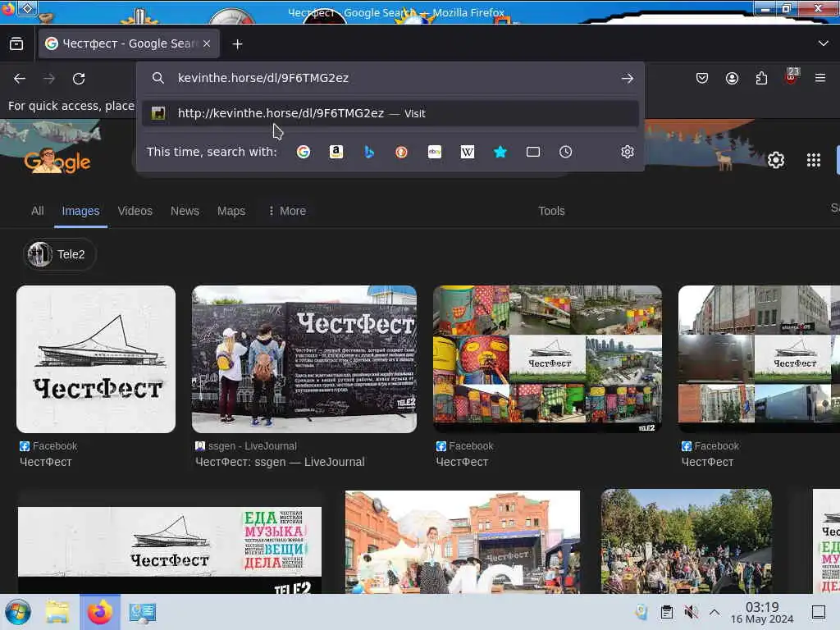Viewport: 840px width, 630px height.
Task: Expand the list all tabs chevron
Action: click(824, 43)
